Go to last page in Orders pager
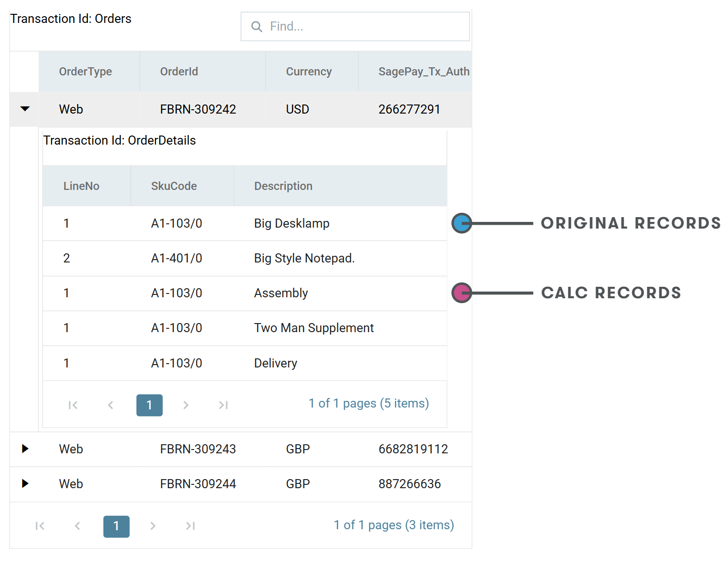The width and height of the screenshot is (728, 586). (190, 526)
